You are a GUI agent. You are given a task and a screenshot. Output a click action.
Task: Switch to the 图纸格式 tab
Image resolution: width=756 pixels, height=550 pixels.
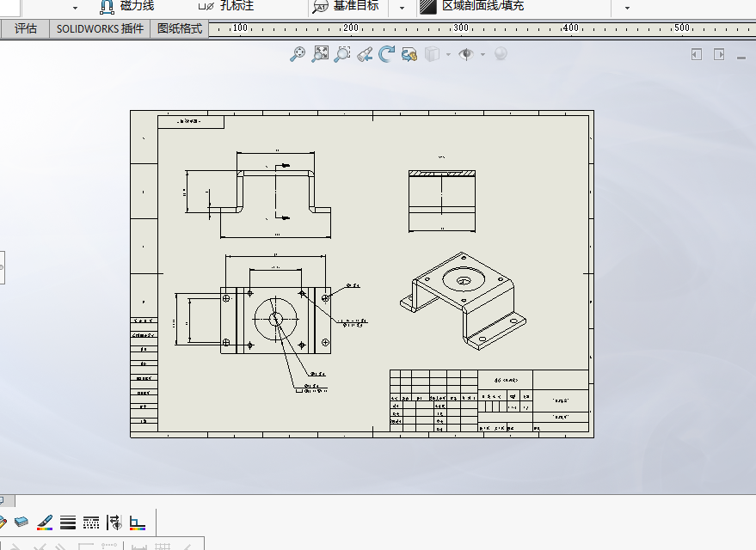180,28
